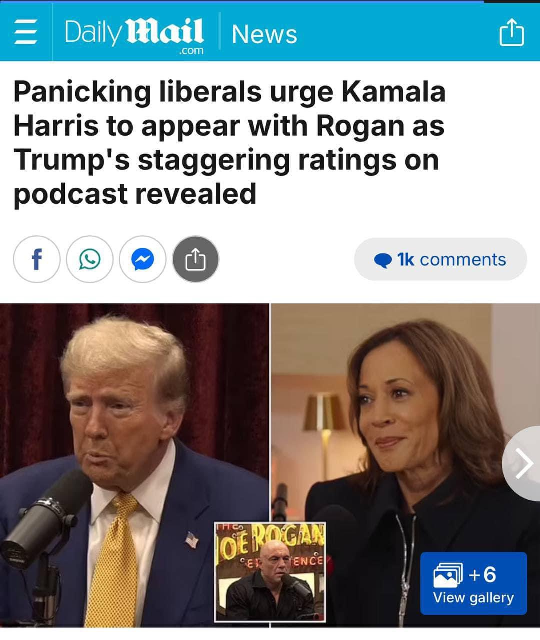The image size is (540, 640).
Task: Open the hamburger navigation menu
Action: pyautogui.click(x=26, y=32)
